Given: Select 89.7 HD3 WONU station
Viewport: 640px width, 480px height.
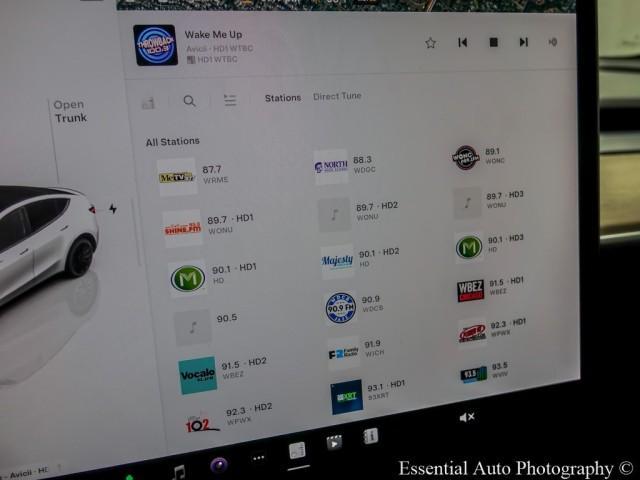Looking at the screenshot, I should coord(489,201).
